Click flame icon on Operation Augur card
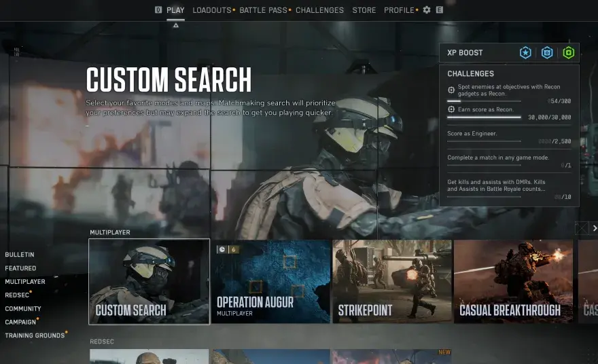Image resolution: width=598 pixels, height=364 pixels. [233, 249]
